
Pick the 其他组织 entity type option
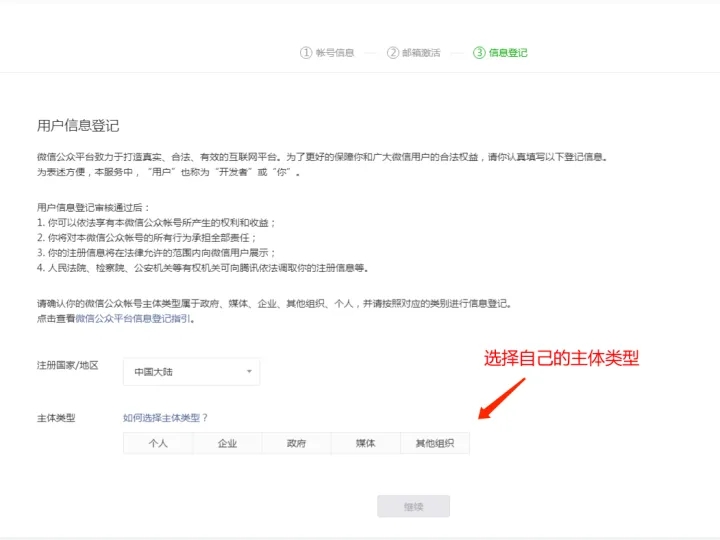[x=434, y=443]
